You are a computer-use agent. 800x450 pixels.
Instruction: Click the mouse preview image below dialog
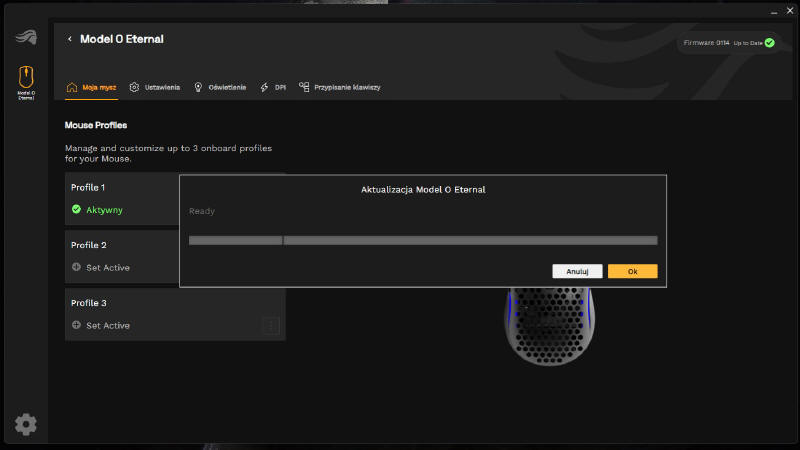click(x=547, y=325)
